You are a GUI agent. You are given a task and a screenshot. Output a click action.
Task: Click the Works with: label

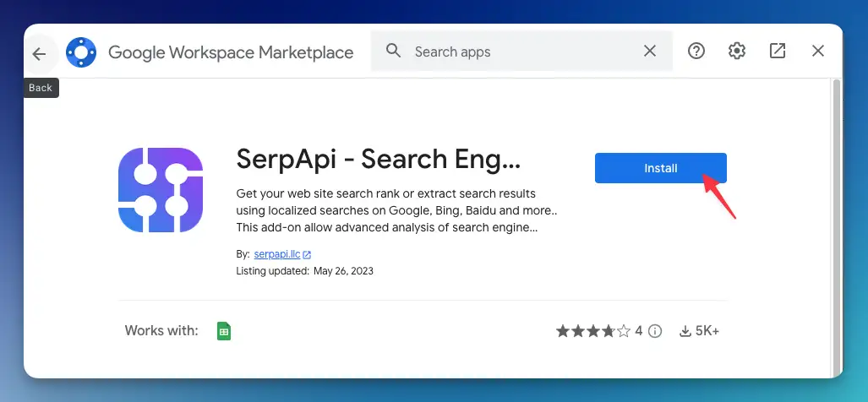161,331
